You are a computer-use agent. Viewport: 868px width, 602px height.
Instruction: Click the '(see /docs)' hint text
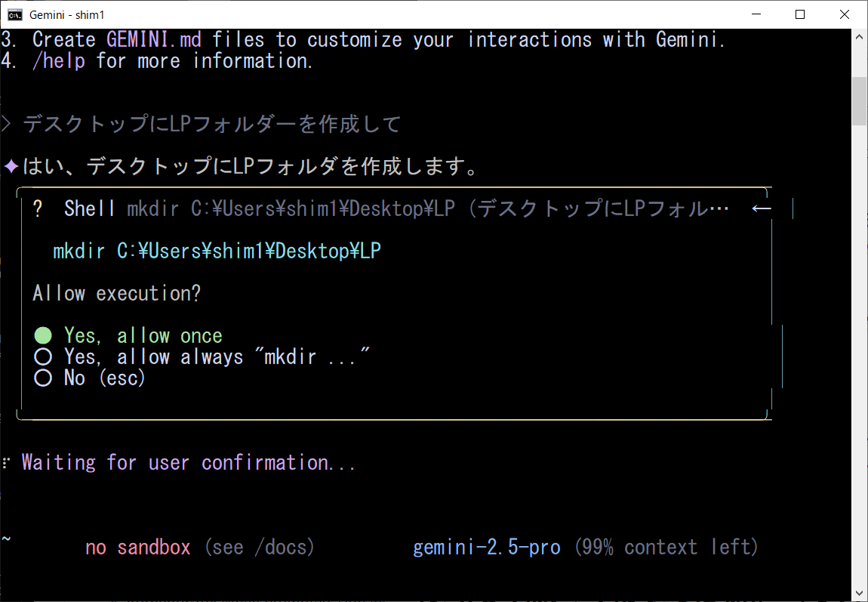click(x=260, y=547)
